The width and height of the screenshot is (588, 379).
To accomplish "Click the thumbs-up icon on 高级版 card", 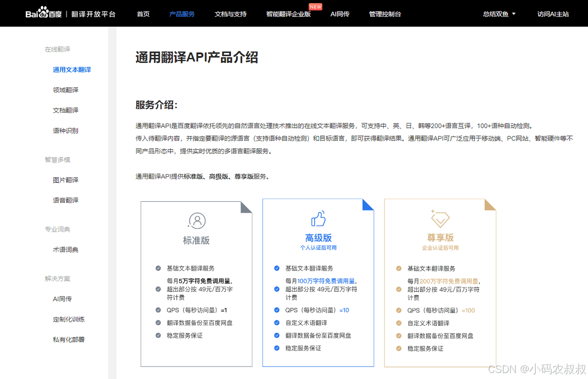I will tap(318, 219).
